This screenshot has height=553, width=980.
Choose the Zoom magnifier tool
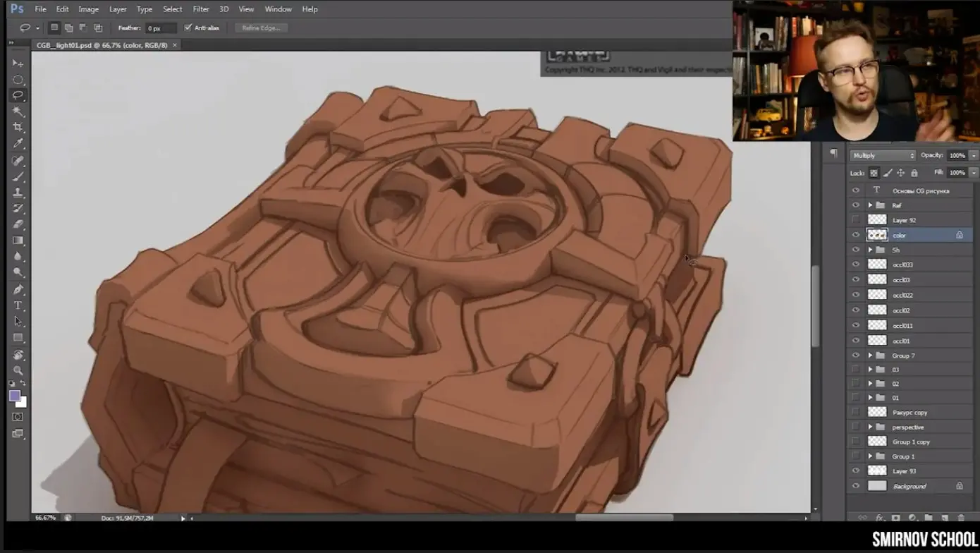click(x=18, y=370)
